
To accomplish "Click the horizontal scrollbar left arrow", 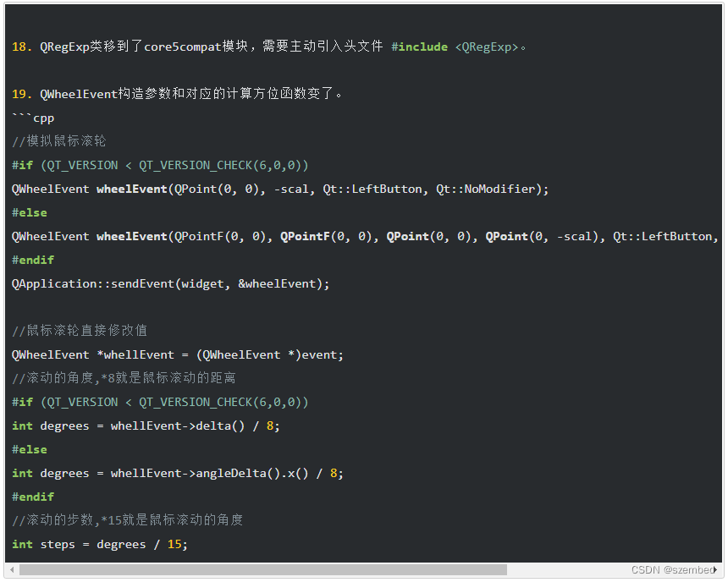I will coord(12,569).
